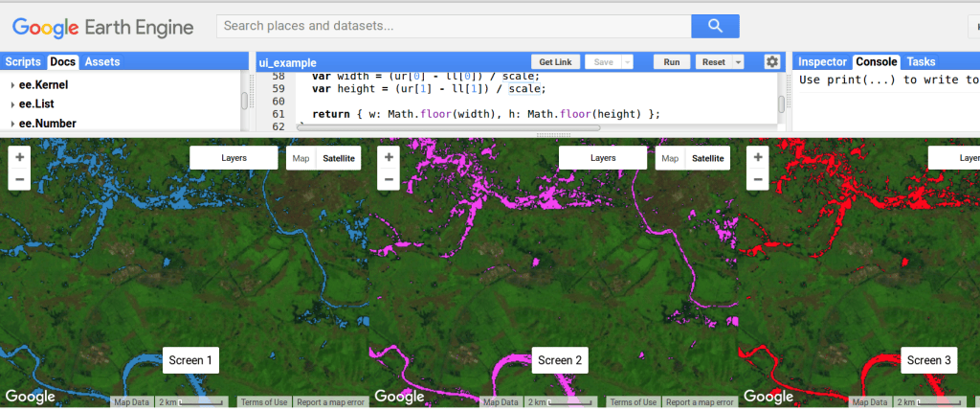This screenshot has height=411, width=980.
Task: Open Layers panel on Screen 1
Action: click(234, 158)
